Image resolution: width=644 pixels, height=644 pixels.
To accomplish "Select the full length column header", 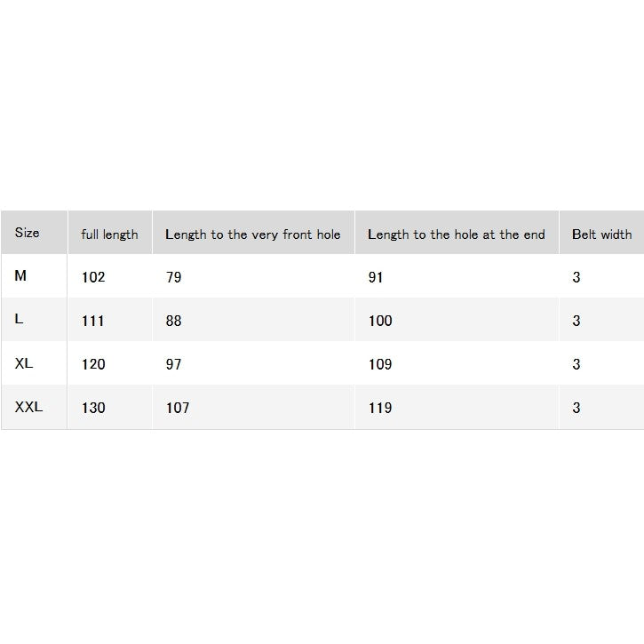I will pyautogui.click(x=109, y=235).
